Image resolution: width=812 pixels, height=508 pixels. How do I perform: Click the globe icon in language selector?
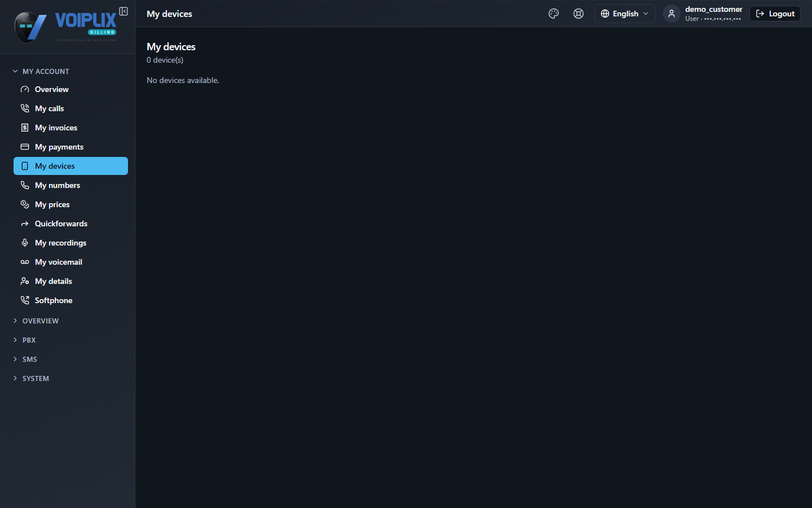pos(605,14)
